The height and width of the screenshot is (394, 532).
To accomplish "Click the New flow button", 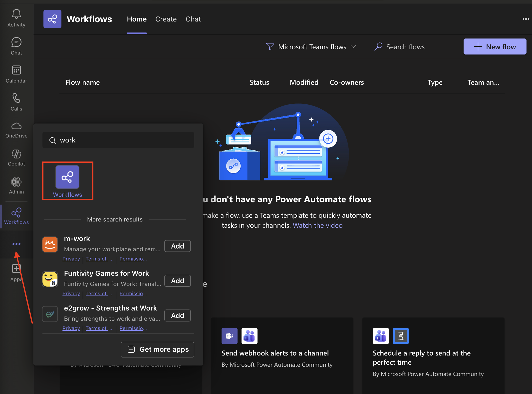I will point(495,47).
